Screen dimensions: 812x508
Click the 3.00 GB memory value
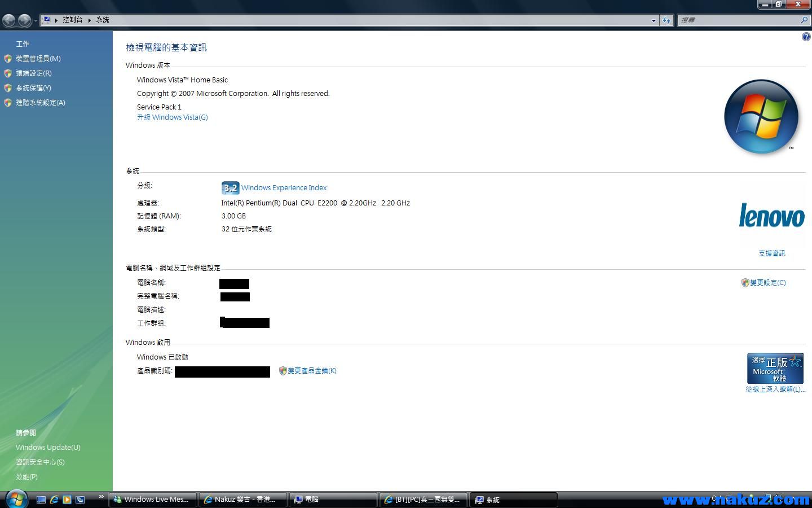coord(233,216)
